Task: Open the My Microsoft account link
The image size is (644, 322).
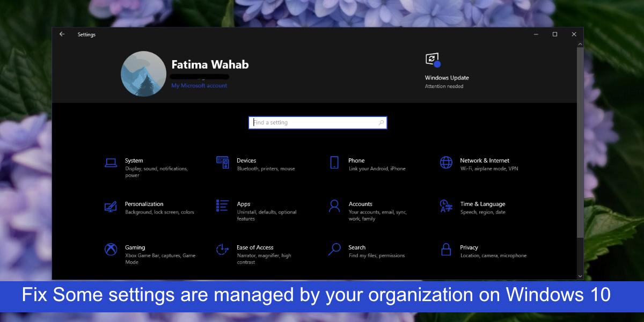Action: (x=199, y=86)
